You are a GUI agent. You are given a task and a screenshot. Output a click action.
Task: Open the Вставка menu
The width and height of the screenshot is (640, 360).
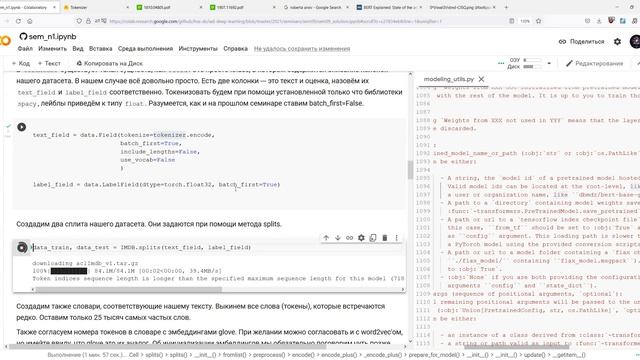click(100, 49)
